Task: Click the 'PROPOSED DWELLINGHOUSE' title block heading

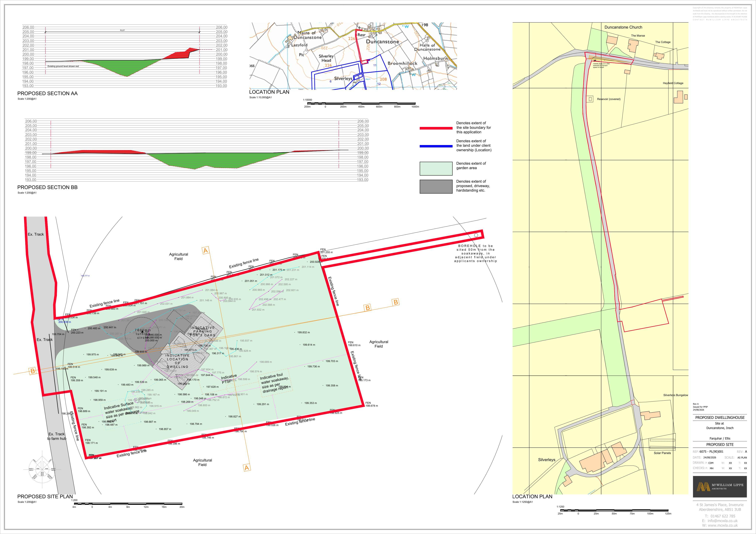Action: click(x=720, y=417)
